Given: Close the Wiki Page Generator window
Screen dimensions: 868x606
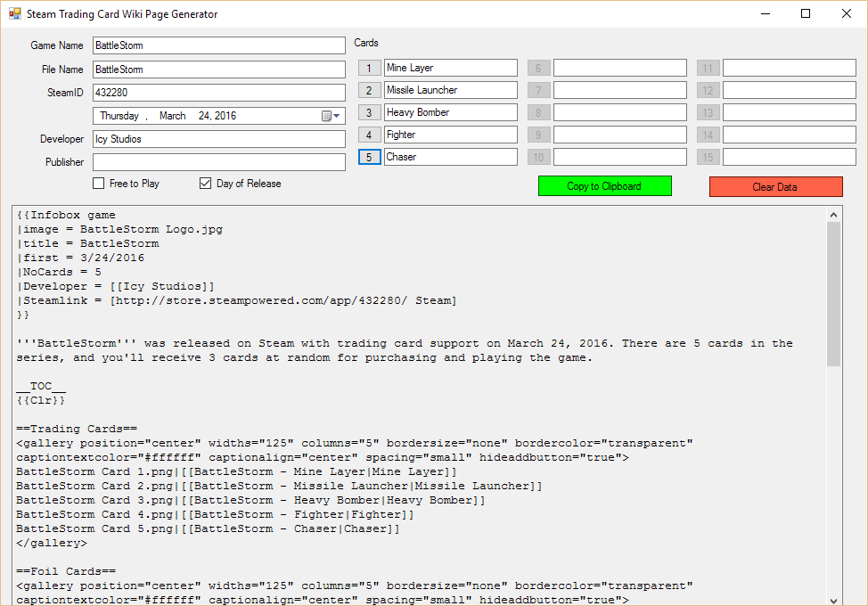Looking at the screenshot, I should coord(847,14).
